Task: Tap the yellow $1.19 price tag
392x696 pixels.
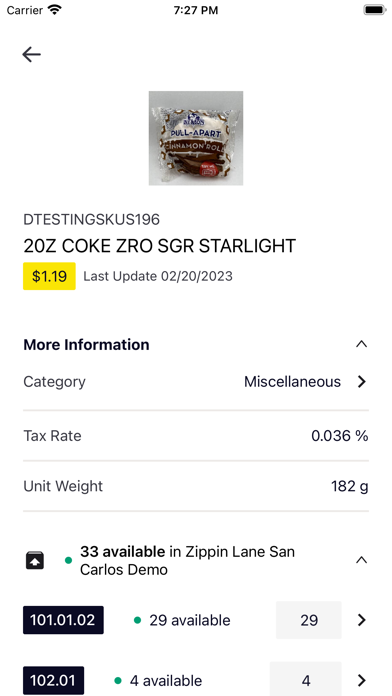Action: pyautogui.click(x=49, y=276)
